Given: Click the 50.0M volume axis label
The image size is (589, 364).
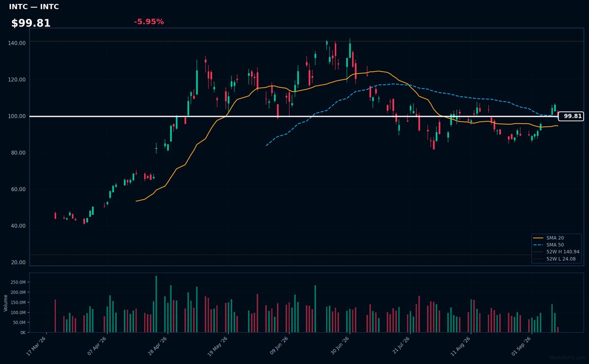Looking at the screenshot, I should pyautogui.click(x=19, y=322).
